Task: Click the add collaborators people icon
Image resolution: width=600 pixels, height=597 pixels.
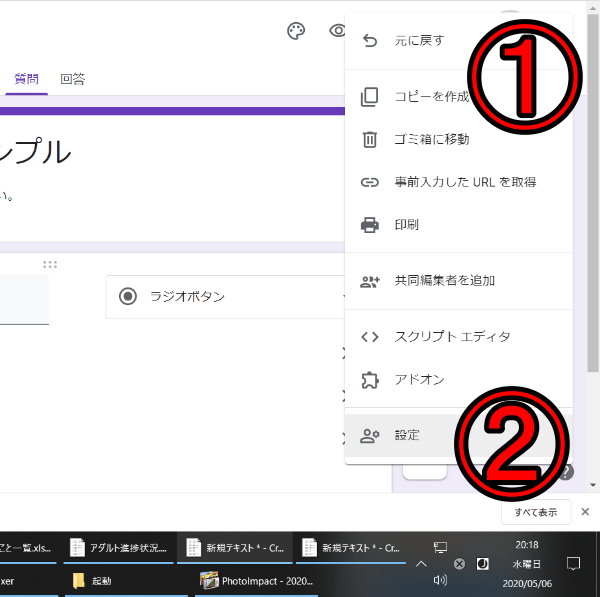Action: 370,281
